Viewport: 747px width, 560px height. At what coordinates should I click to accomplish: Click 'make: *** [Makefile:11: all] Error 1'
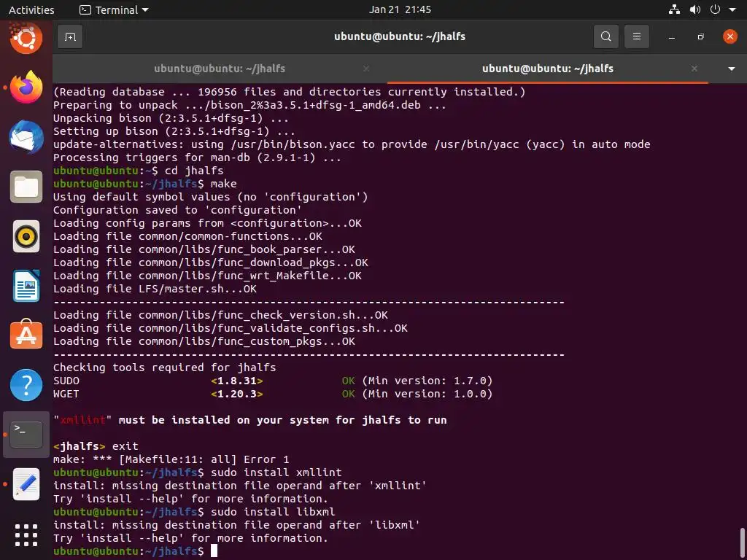pyautogui.click(x=171, y=459)
